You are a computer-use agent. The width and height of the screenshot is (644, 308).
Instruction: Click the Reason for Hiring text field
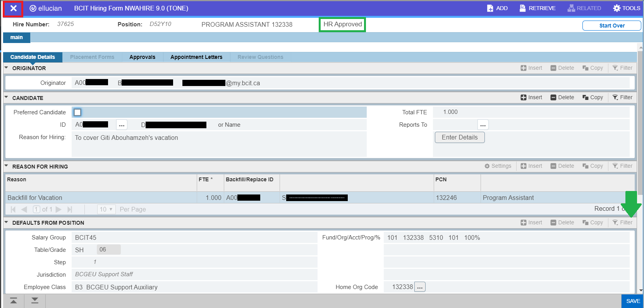219,143
